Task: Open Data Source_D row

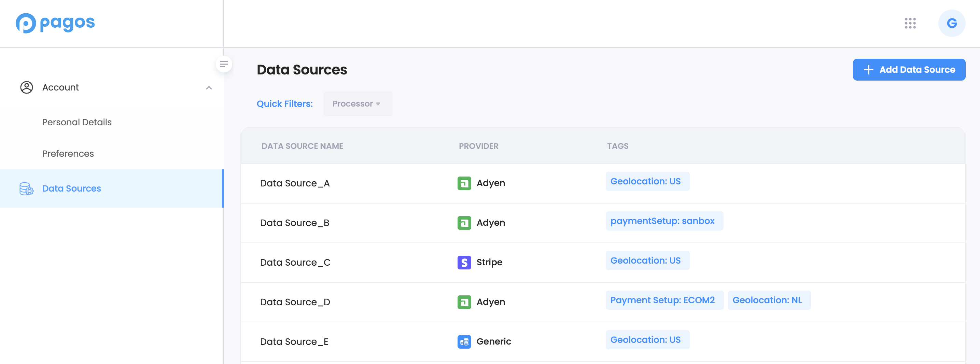Action: 295,302
